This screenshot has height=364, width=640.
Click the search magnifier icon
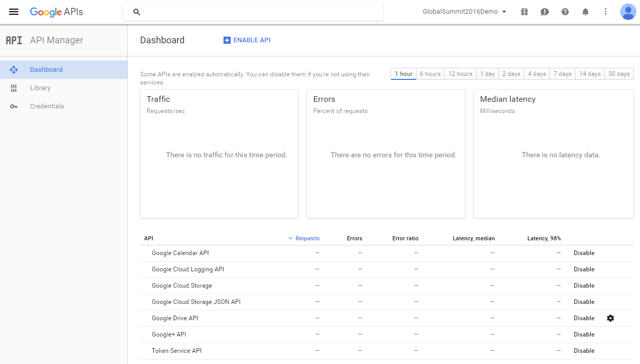pos(136,12)
